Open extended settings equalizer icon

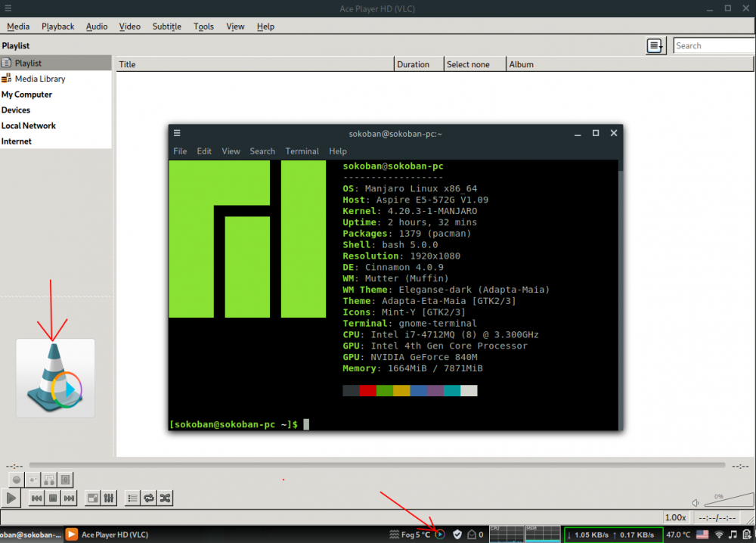click(109, 498)
